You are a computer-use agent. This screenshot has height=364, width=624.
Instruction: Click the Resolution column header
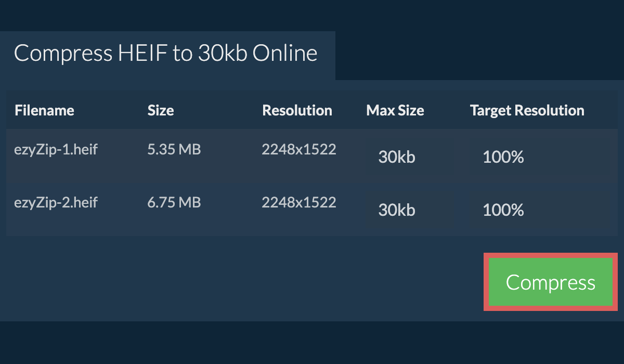[x=297, y=110]
